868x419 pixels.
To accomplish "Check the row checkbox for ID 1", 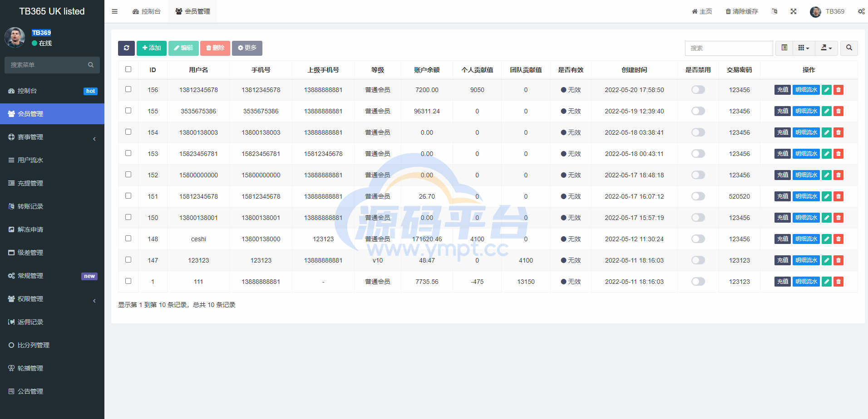I will point(128,281).
